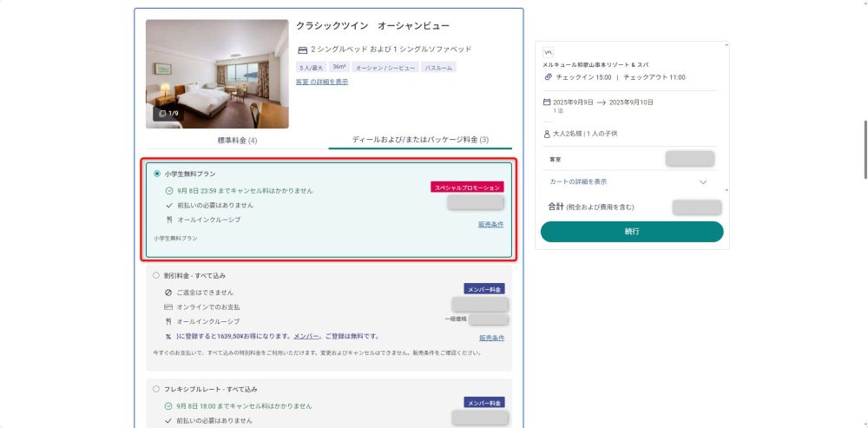Open the ocean view room photo thumbnail
Screen dimensions: 868x428
(217, 74)
